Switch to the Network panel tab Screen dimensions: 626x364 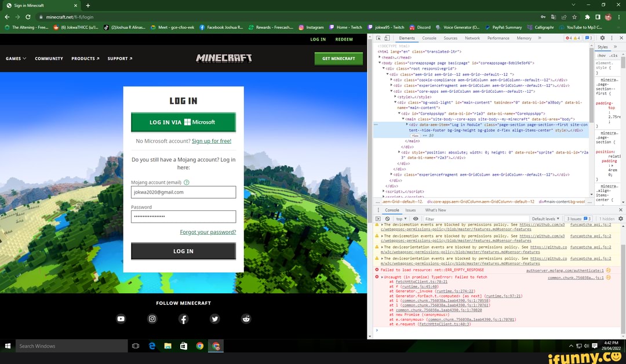(x=472, y=38)
